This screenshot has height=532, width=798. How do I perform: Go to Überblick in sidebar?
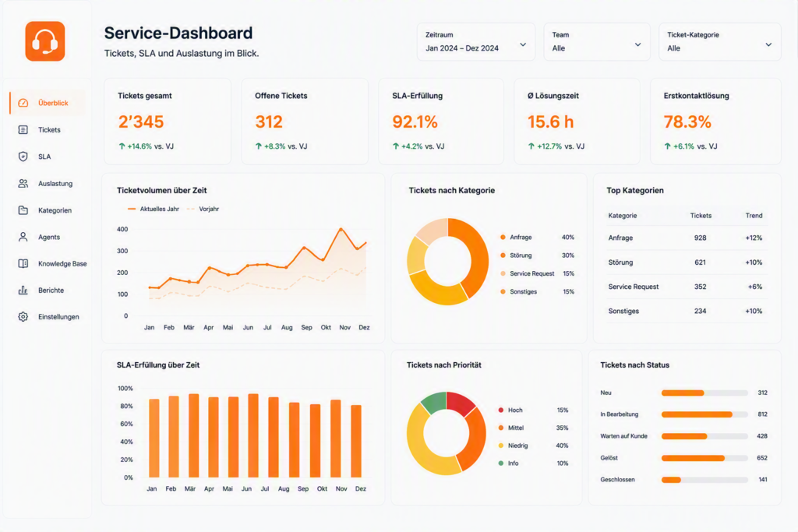[x=48, y=103]
